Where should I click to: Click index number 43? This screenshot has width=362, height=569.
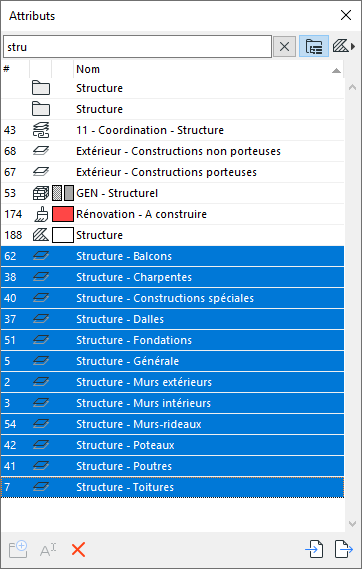coord(10,130)
